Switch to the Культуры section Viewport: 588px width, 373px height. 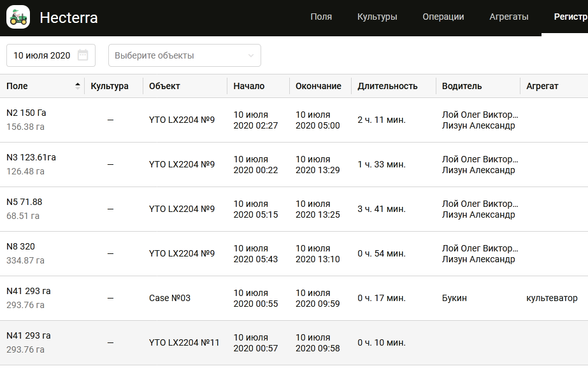coord(377,17)
